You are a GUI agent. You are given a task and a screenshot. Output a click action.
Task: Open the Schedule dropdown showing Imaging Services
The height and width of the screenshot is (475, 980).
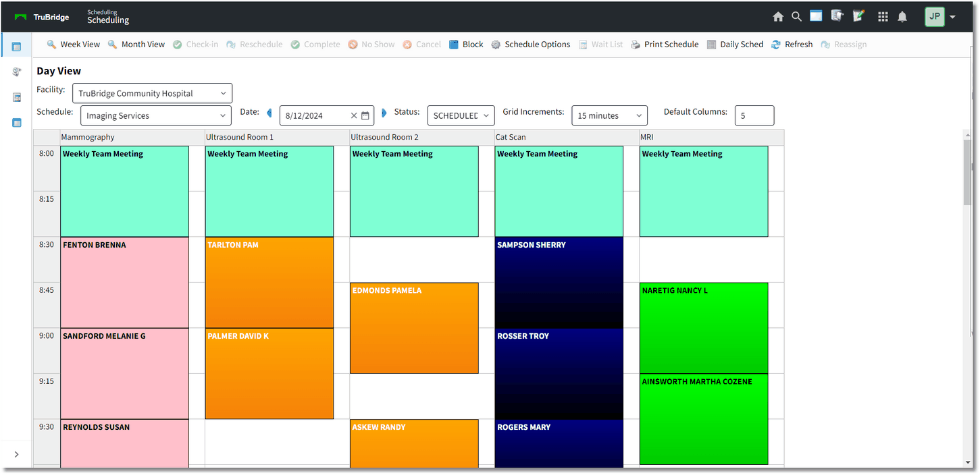[x=155, y=115]
